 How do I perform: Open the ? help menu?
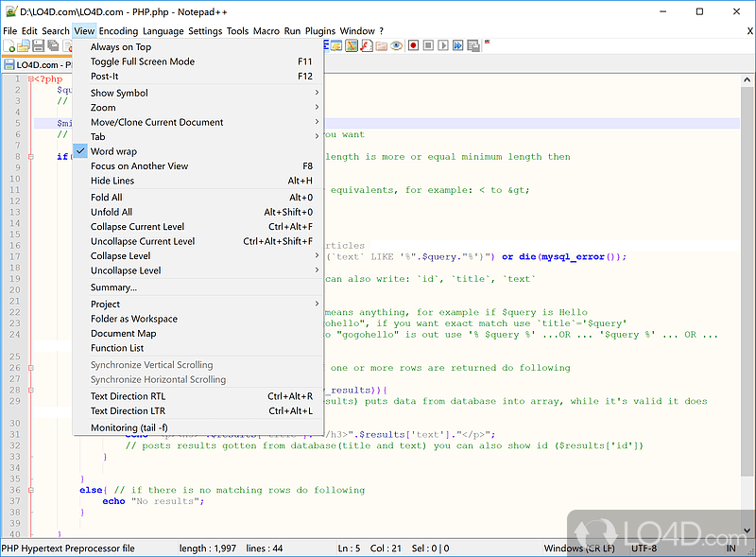(x=382, y=31)
